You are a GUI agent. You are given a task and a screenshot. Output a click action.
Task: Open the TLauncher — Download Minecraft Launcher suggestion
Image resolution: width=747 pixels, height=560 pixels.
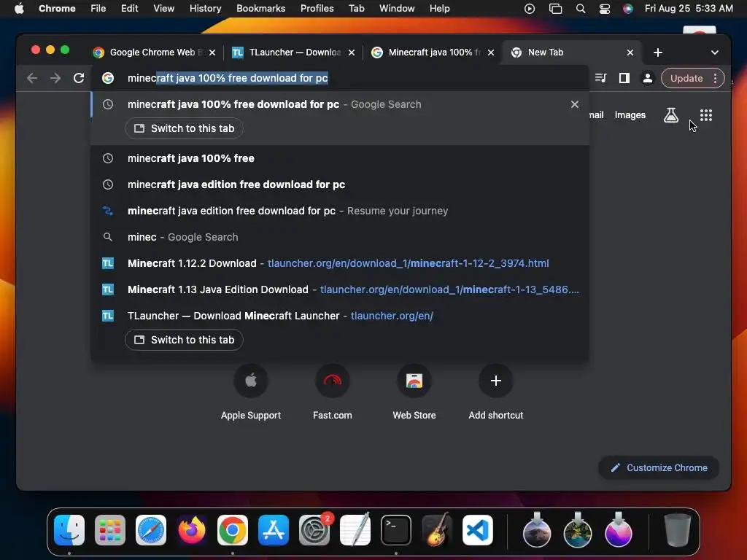tap(340, 315)
